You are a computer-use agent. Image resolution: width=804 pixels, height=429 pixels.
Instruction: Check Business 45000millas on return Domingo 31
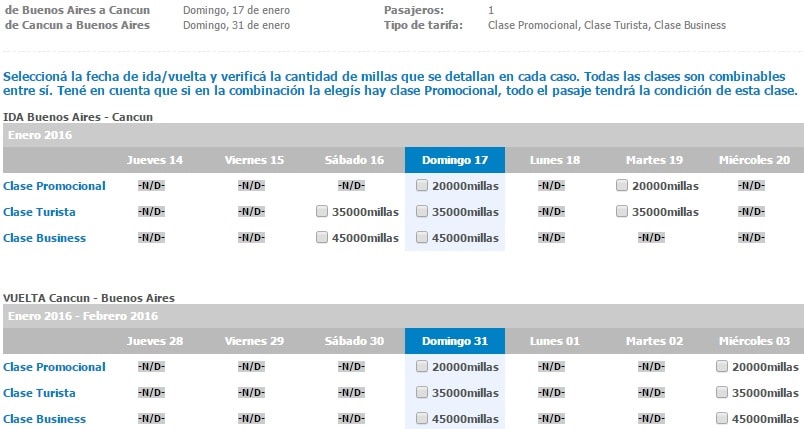click(421, 418)
